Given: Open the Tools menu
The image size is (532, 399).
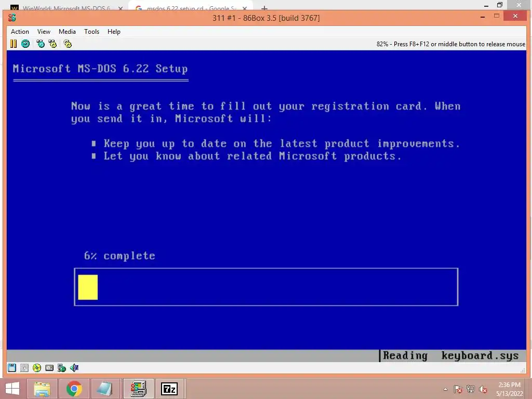Looking at the screenshot, I should tap(91, 32).
